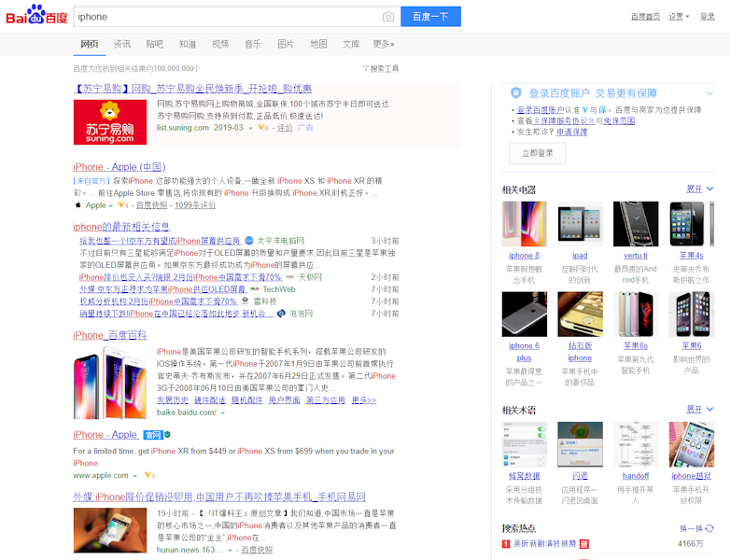Click 百度首页 link in header

(x=645, y=17)
